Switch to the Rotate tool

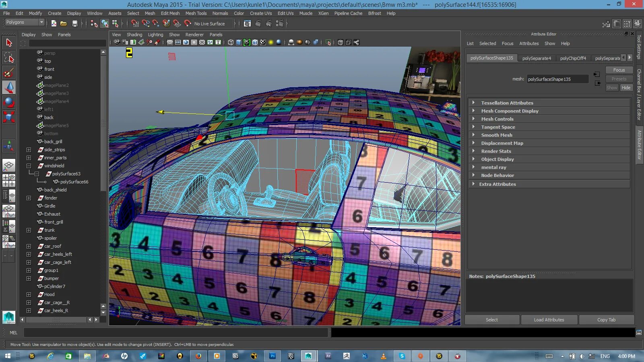pos(9,102)
